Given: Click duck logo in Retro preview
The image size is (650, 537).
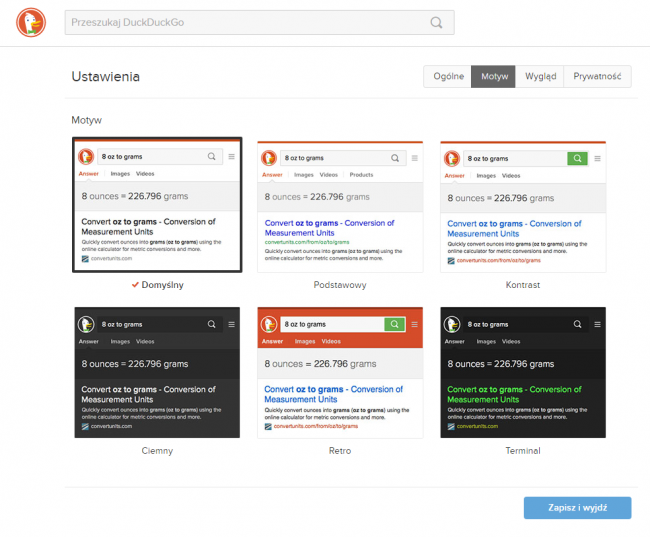Looking at the screenshot, I should (x=269, y=324).
